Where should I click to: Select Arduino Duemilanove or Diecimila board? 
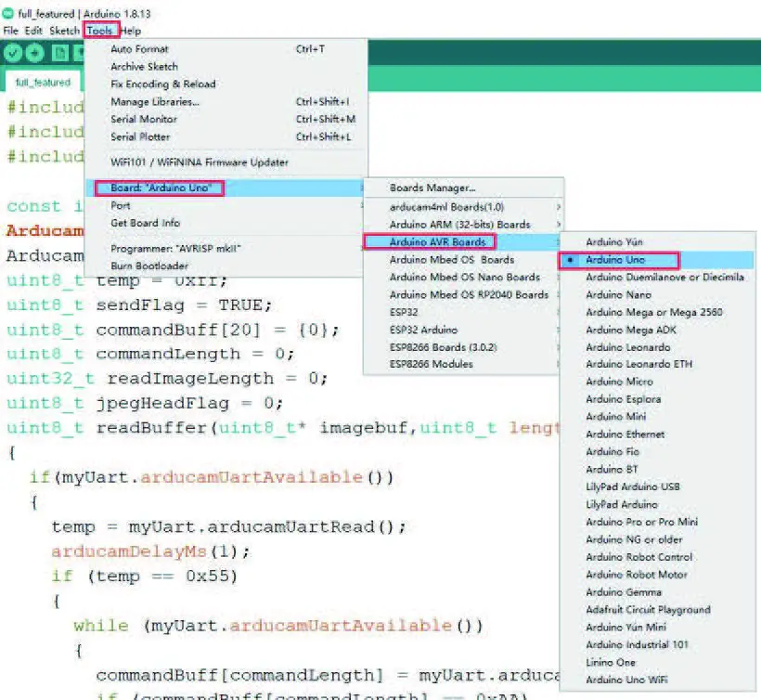pyautogui.click(x=657, y=277)
